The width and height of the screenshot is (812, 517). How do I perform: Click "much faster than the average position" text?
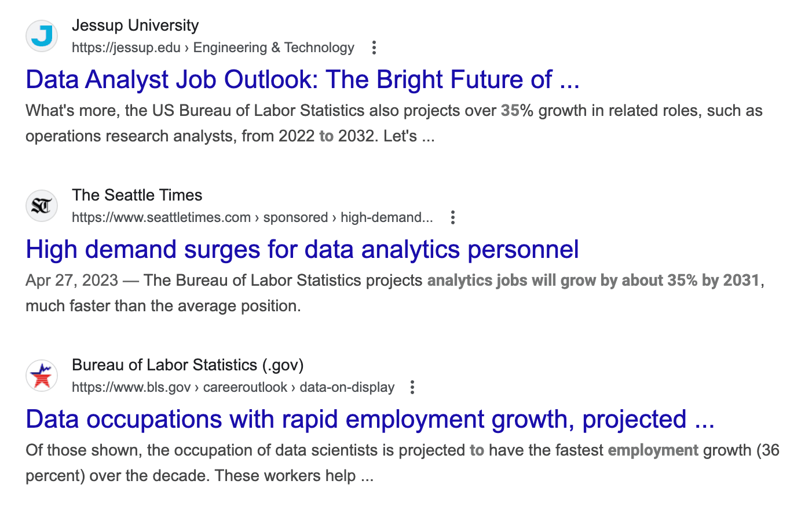(x=163, y=306)
